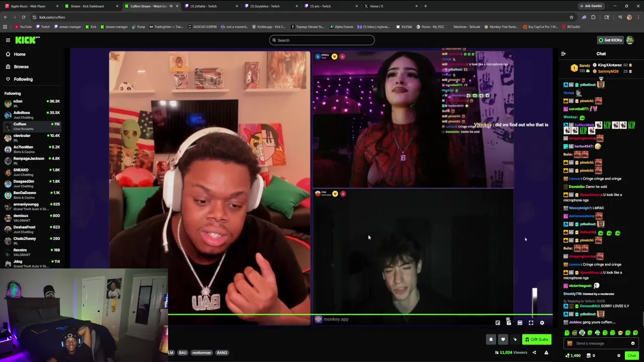
Task: Click the first quick emote above chat input
Action: click(567, 333)
